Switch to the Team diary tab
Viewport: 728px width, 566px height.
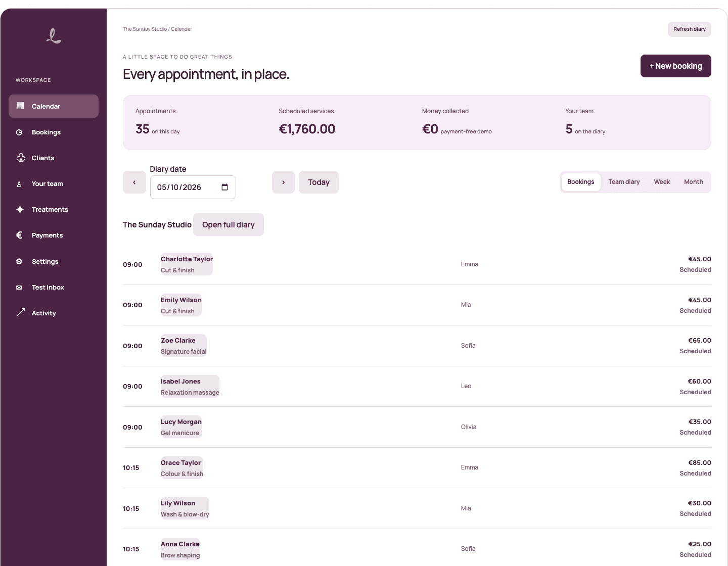pyautogui.click(x=624, y=182)
